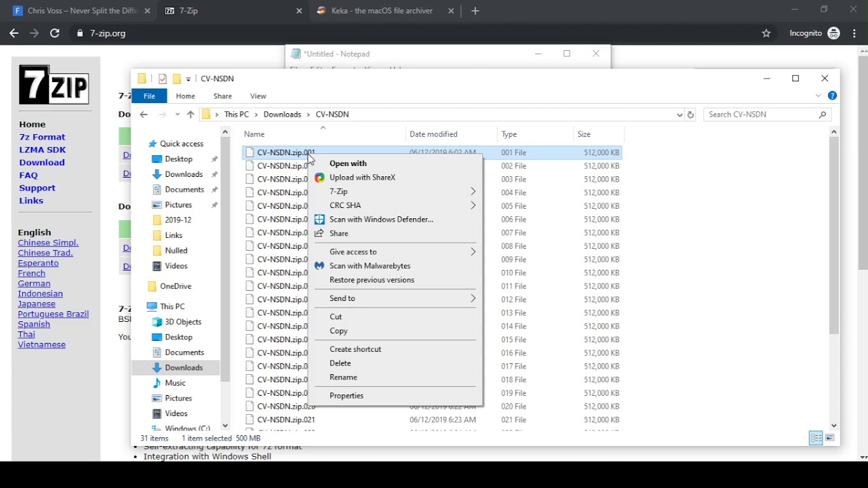Click the Explorer Forward arrow
The height and width of the screenshot is (488, 868).
pos(161,115)
